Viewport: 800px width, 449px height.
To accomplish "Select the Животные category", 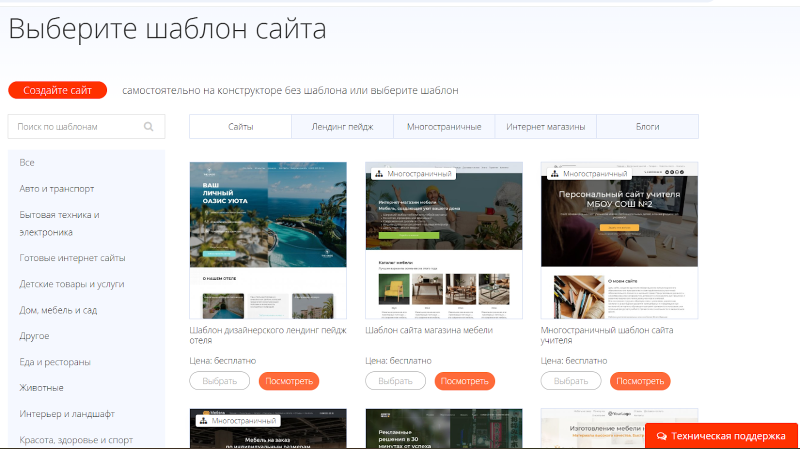I will 41,388.
